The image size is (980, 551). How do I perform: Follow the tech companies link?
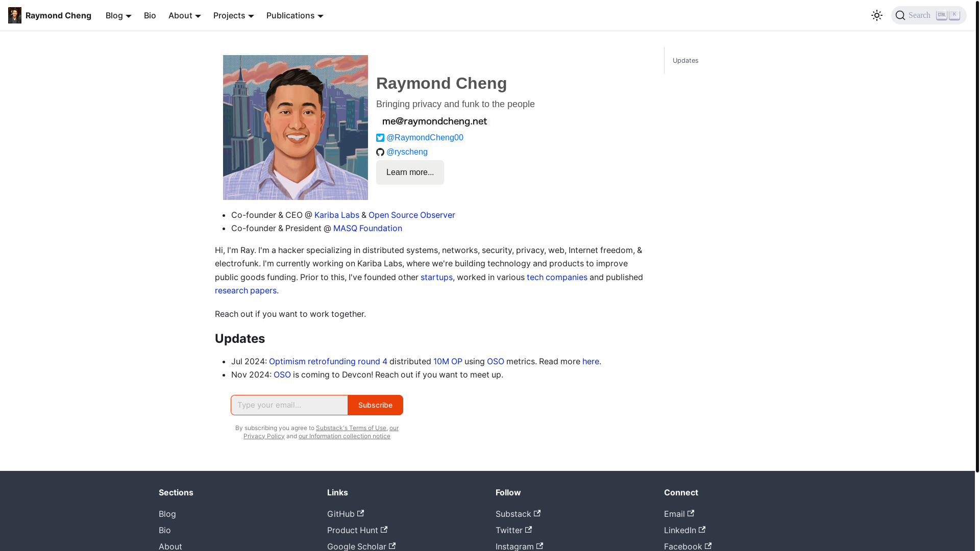coord(557,277)
